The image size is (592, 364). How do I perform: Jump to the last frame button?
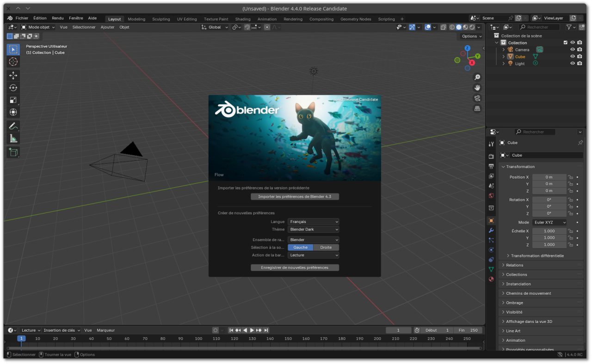[x=266, y=330]
